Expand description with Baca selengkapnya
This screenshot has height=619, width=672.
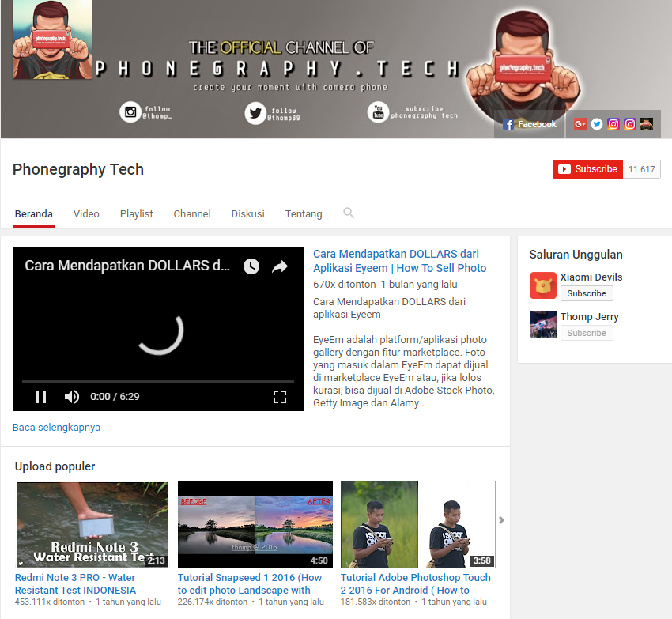pyautogui.click(x=56, y=428)
